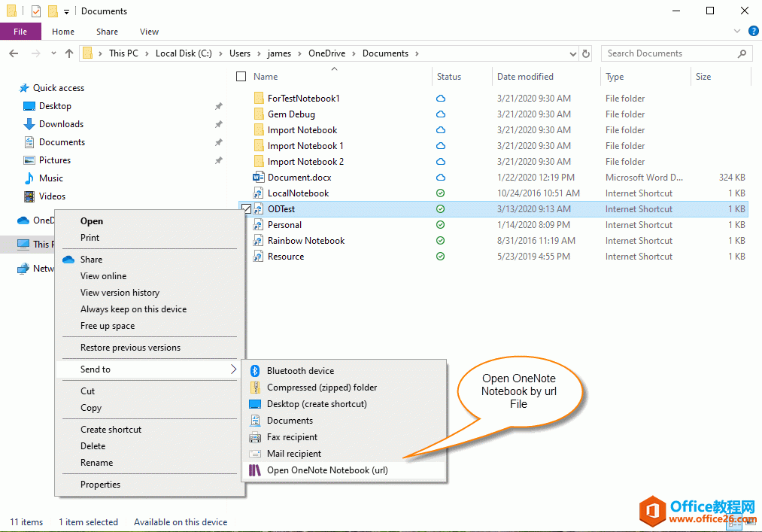Click the Refresh button in address bar
Viewport: 762px width, 532px height.
coord(586,53)
